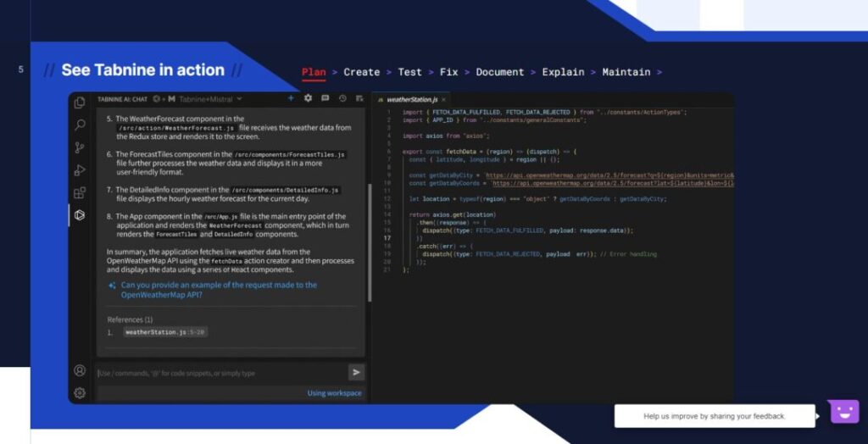Click 'See Tabnine in action' heading
This screenshot has width=868, height=444.
(142, 69)
